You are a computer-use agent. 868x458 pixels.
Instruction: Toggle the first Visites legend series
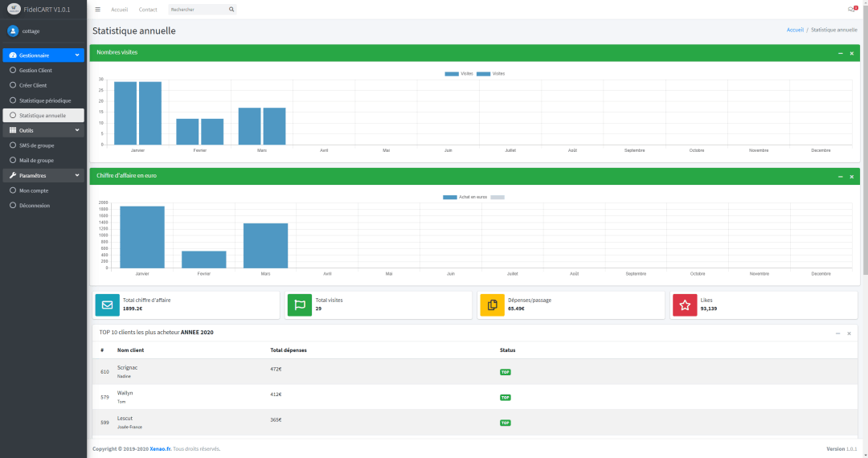(452, 73)
